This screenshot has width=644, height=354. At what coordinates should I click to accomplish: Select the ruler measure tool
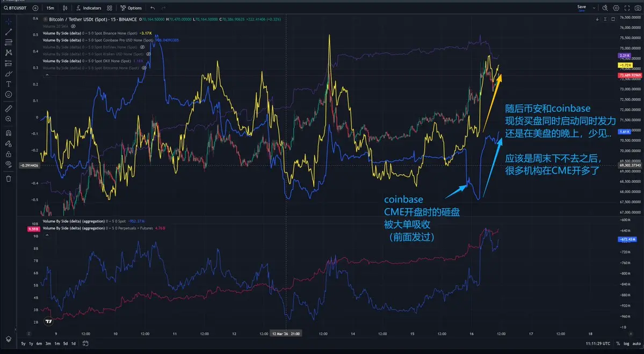tap(9, 109)
